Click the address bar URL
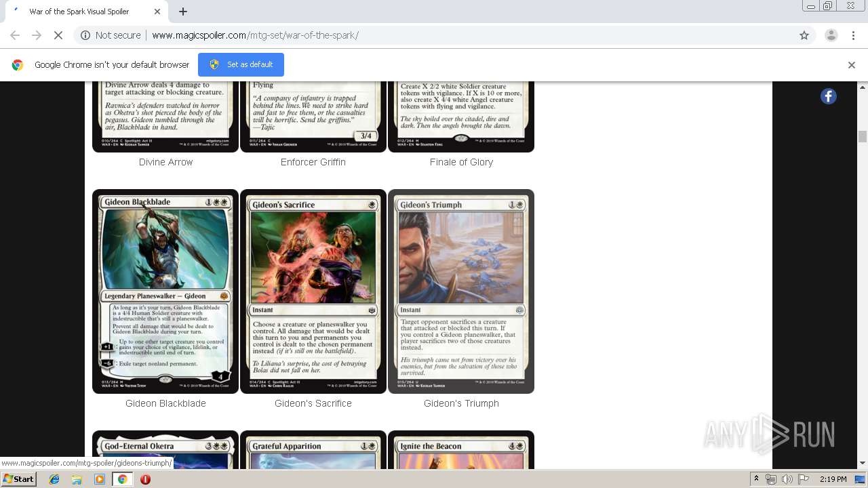This screenshot has height=488, width=868. tap(255, 35)
